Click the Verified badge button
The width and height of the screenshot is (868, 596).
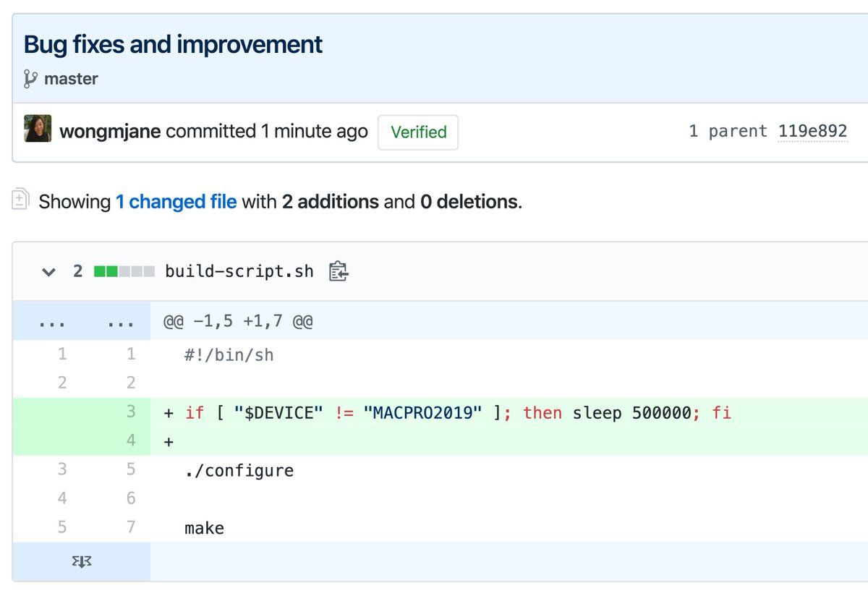418,132
